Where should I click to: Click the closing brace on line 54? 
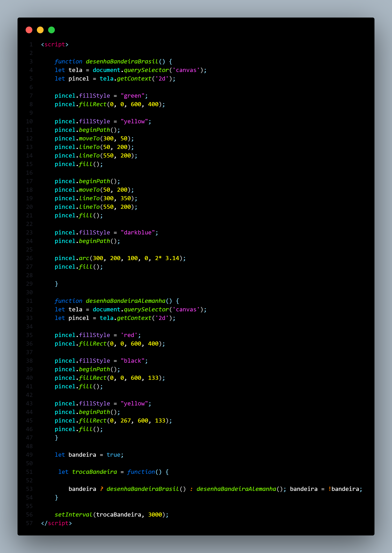coord(56,498)
